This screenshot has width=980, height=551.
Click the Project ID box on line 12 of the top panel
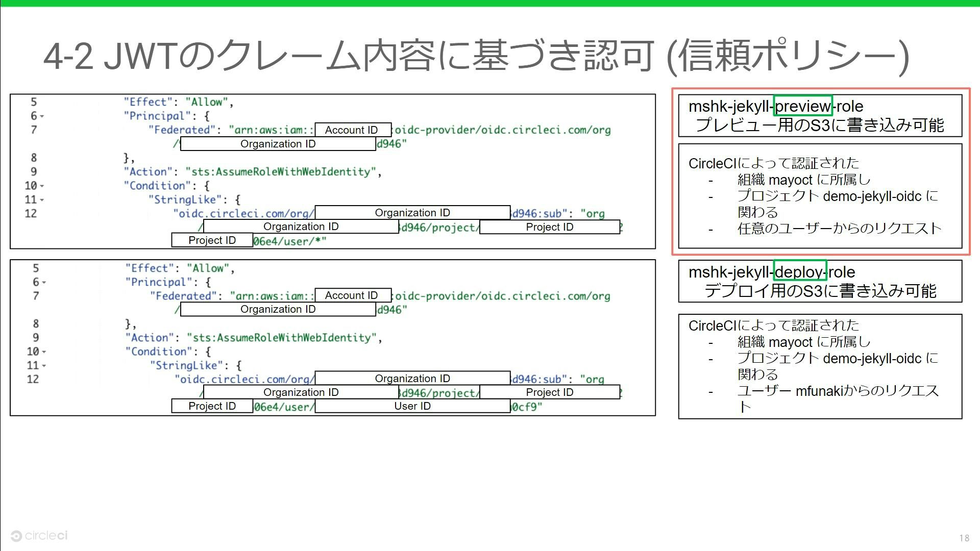pyautogui.click(x=549, y=227)
